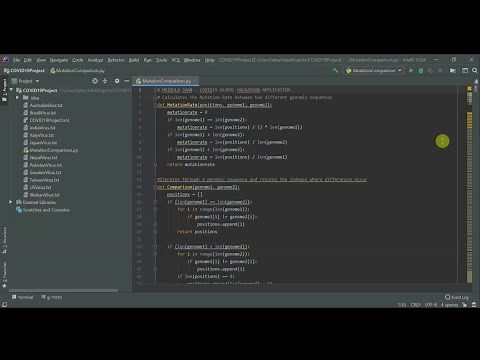The width and height of the screenshot is (480, 360).
Task: Select Scratches and Consoles node
Action: (43, 210)
